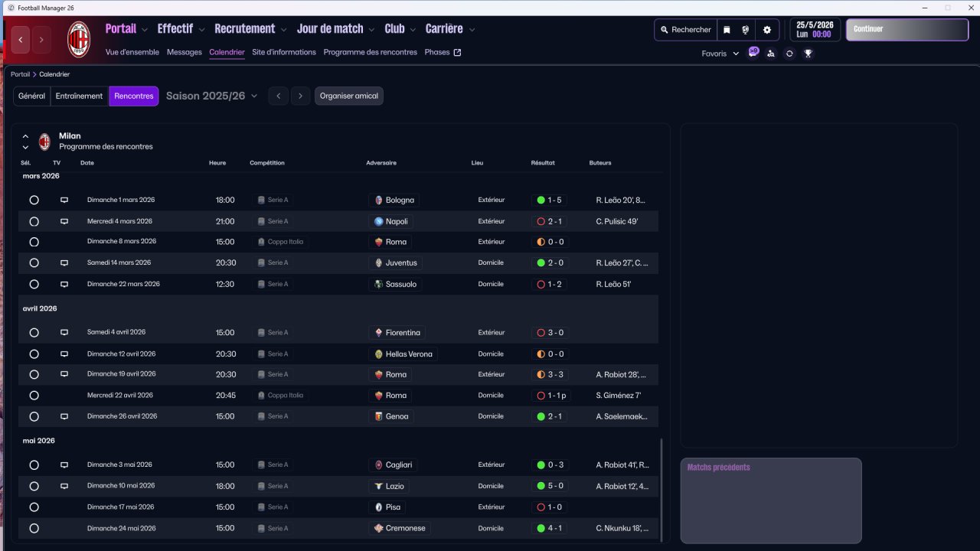This screenshot has width=980, height=551.
Task: Click the Sassuolo club badge
Action: click(378, 285)
